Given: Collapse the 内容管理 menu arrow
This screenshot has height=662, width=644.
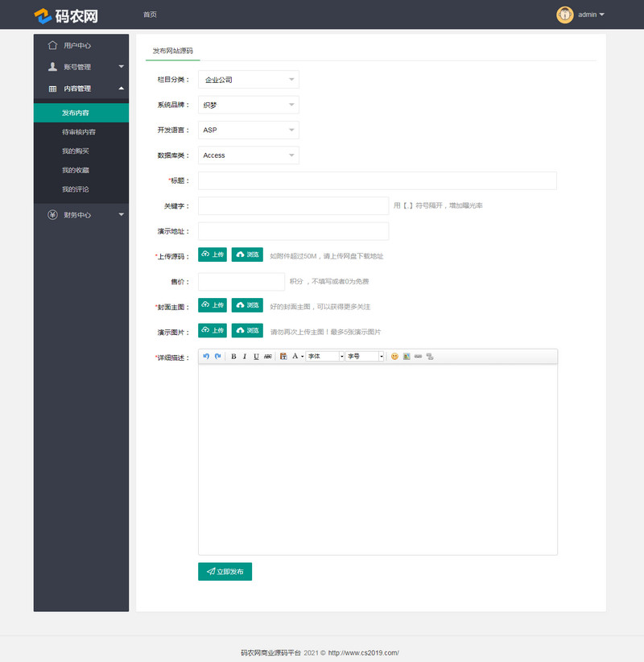Looking at the screenshot, I should coord(121,89).
